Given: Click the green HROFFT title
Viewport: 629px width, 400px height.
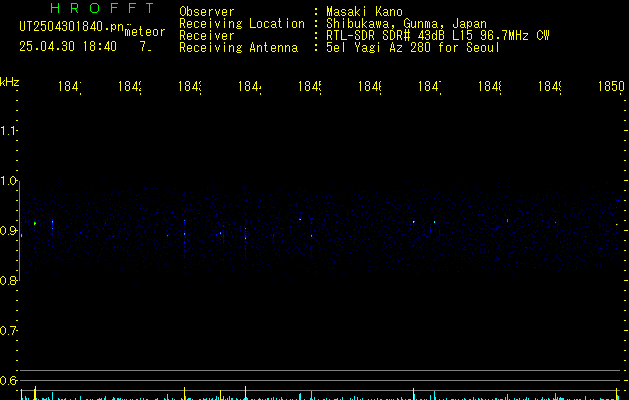Looking at the screenshot, I should coord(102,8).
